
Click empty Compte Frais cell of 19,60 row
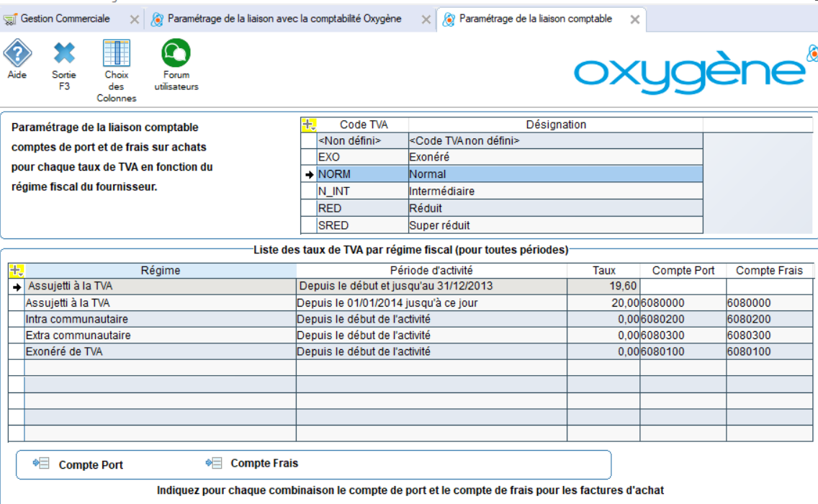tap(769, 287)
